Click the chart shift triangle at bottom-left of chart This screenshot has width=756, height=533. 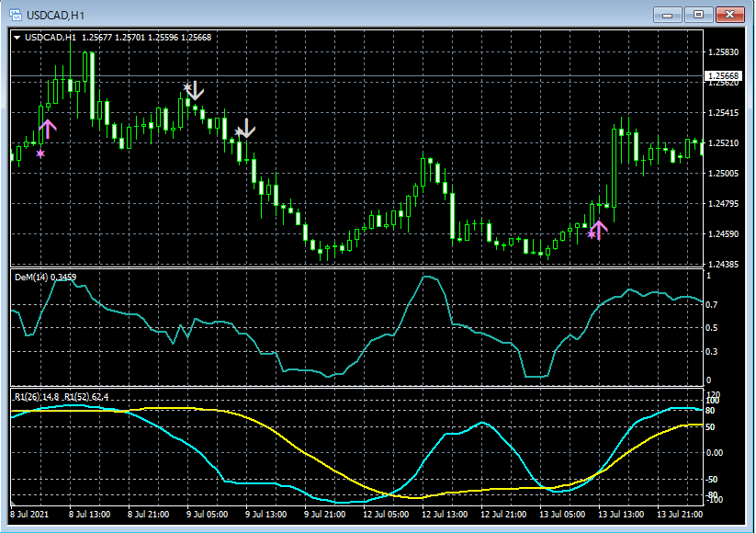13,505
